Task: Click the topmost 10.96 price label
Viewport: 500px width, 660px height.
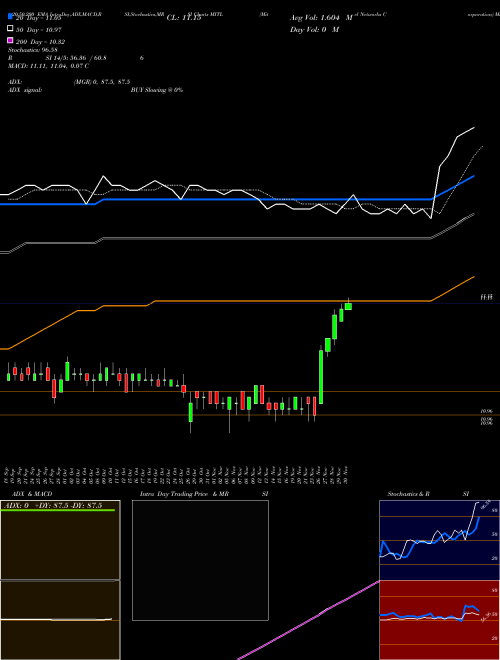Action: (487, 411)
